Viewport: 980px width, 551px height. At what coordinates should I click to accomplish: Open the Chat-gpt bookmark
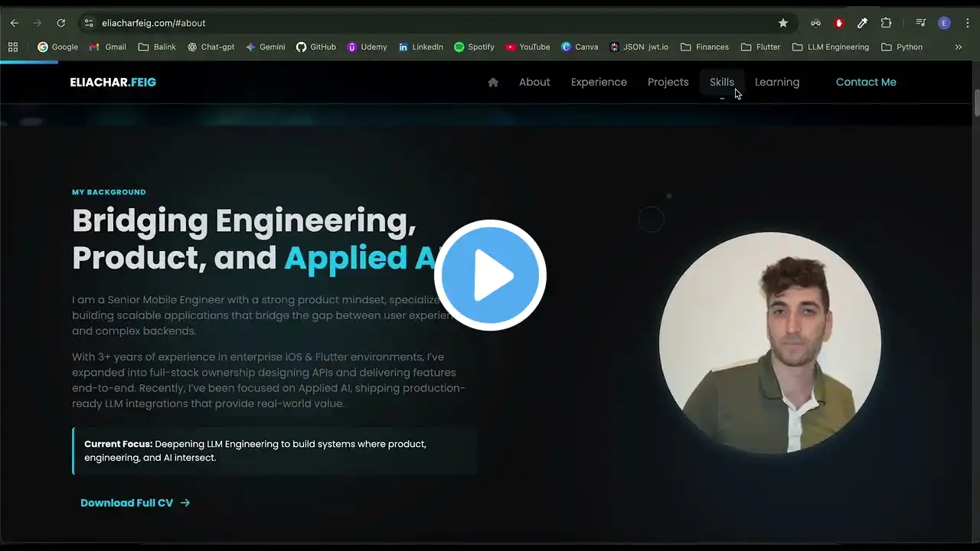(211, 47)
